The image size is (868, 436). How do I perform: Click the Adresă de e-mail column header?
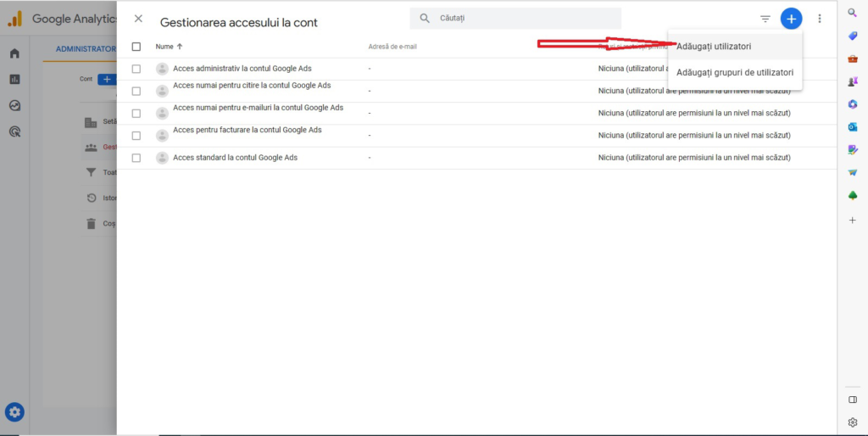coord(392,47)
